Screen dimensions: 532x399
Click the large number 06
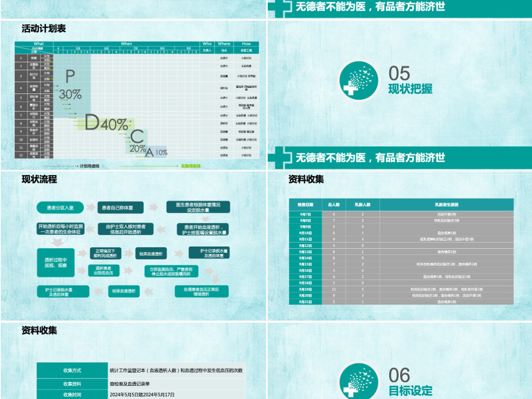[x=399, y=375]
